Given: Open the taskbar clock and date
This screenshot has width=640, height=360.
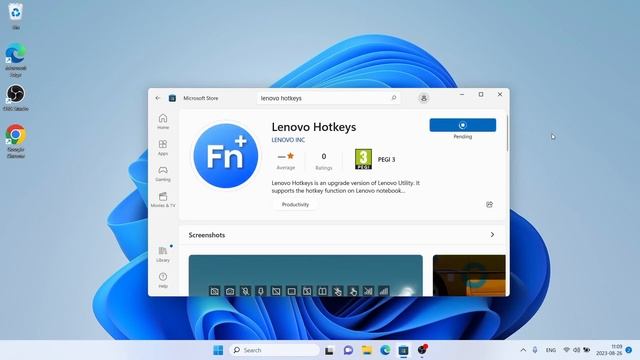Looking at the screenshot, I should coord(609,350).
